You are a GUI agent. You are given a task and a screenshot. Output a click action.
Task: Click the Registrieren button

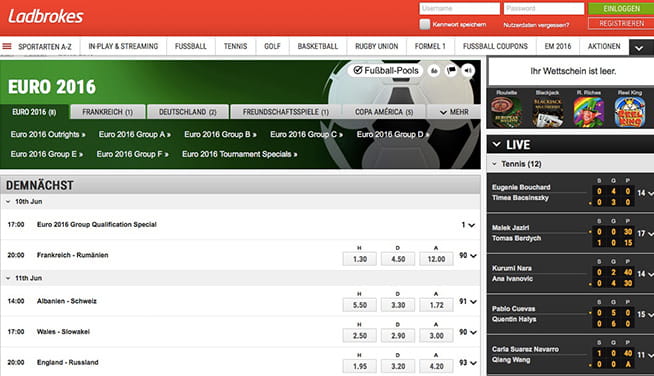[621, 23]
